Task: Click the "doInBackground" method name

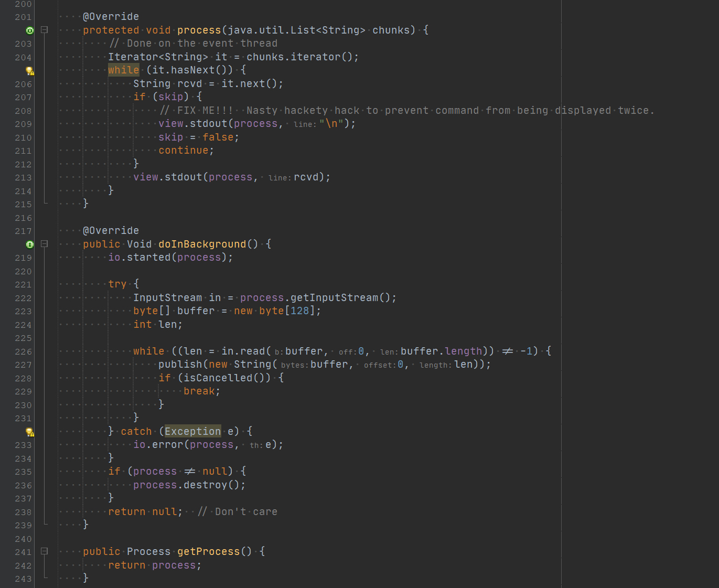Action: coord(202,244)
